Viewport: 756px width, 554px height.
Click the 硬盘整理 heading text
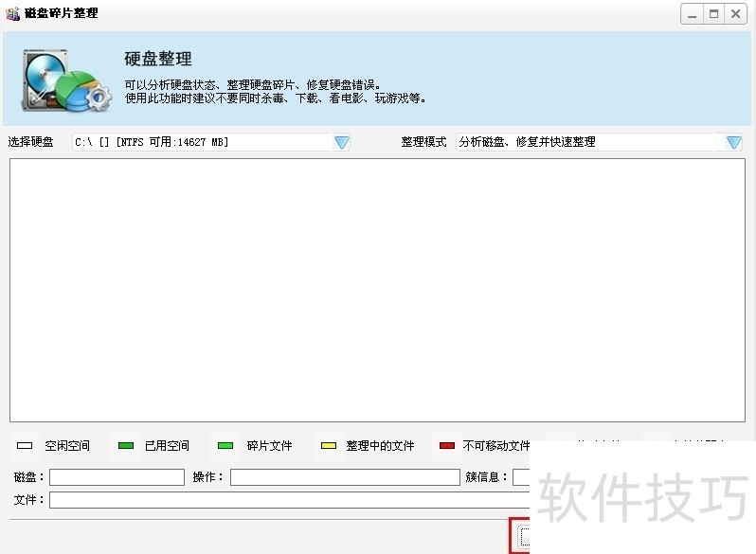pyautogui.click(x=158, y=59)
